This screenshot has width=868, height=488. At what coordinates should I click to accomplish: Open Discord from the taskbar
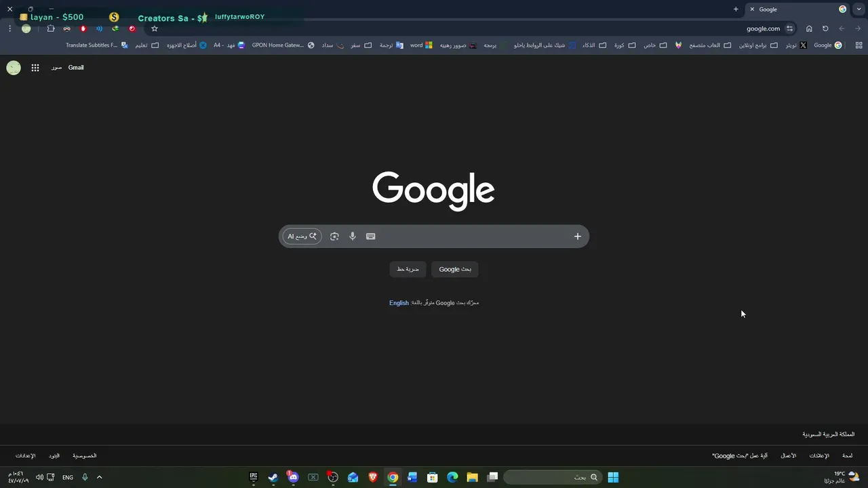(293, 477)
